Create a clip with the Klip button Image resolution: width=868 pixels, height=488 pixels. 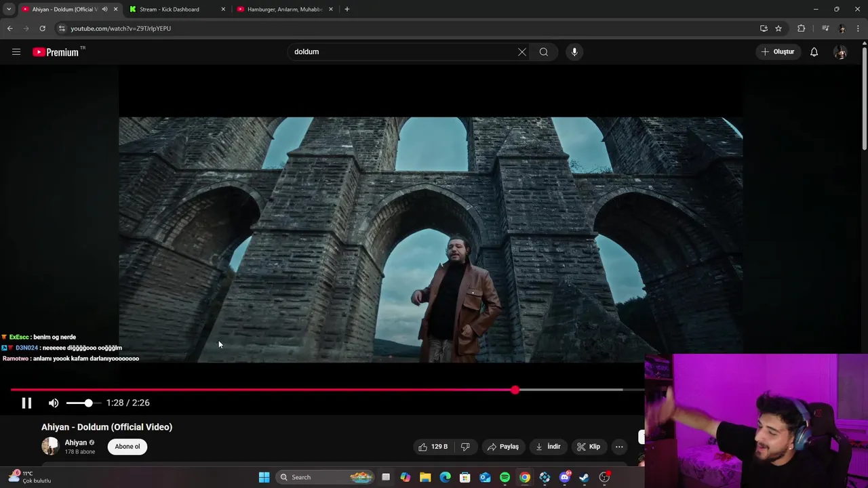(589, 447)
